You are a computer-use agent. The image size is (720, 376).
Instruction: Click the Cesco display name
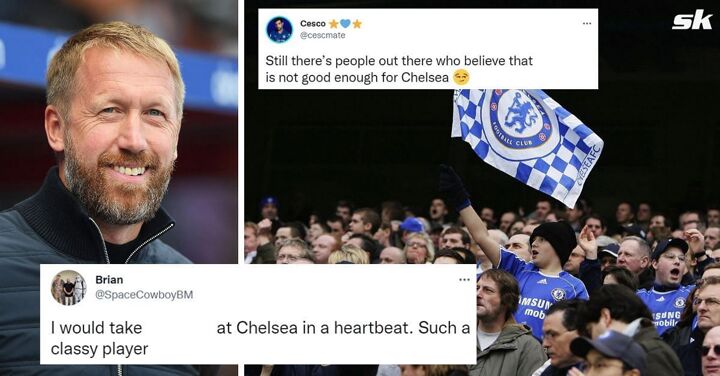[313, 23]
